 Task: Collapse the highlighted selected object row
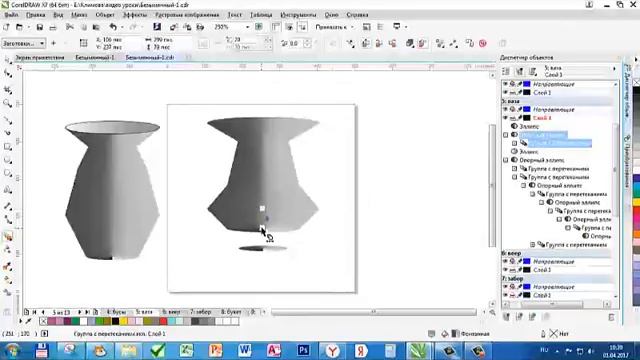(x=506, y=135)
